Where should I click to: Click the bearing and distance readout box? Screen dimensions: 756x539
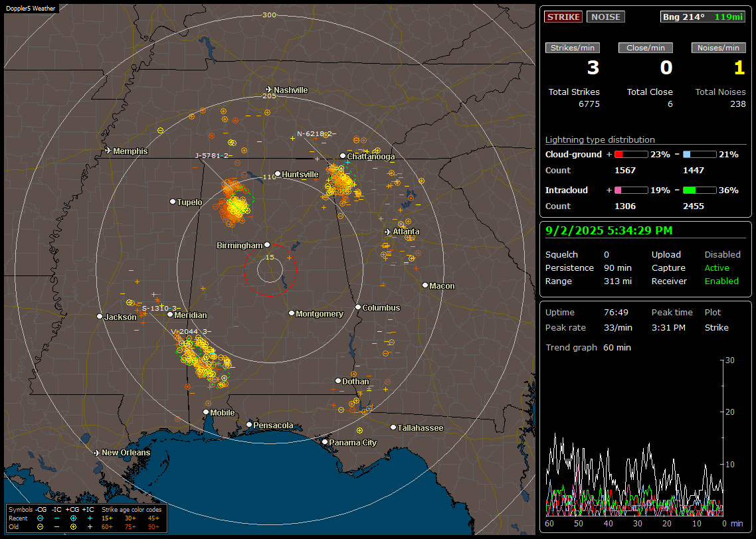pos(702,17)
